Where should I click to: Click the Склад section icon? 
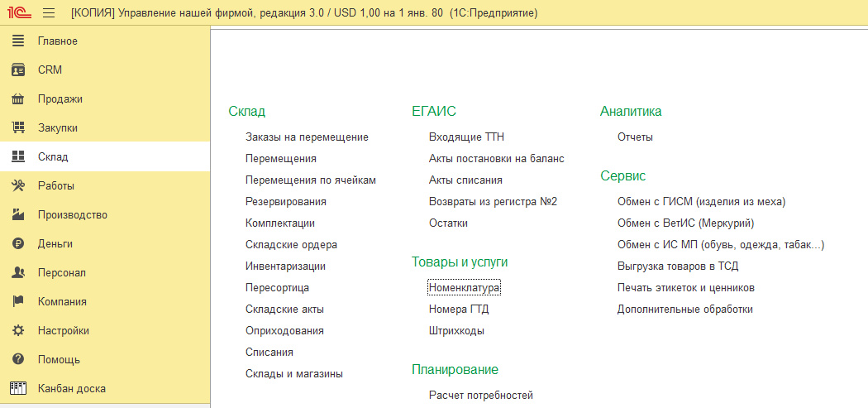(18, 157)
